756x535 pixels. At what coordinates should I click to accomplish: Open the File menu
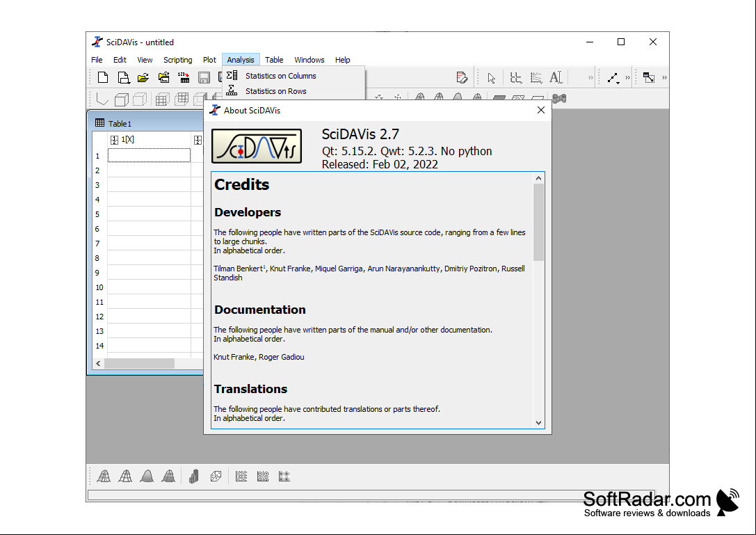point(97,60)
